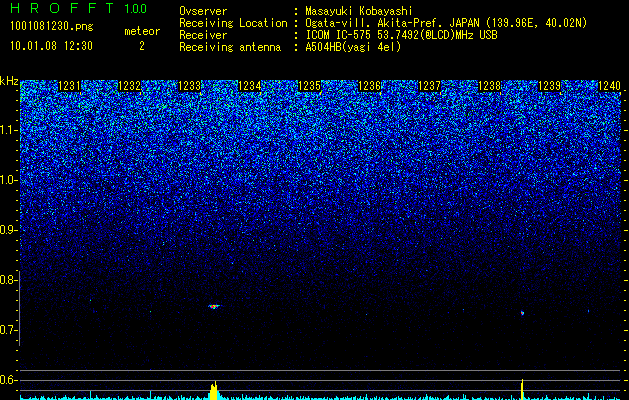Click the 0.7 kHz axis label
Image resolution: width=629 pixels, height=400 pixels.
8,330
